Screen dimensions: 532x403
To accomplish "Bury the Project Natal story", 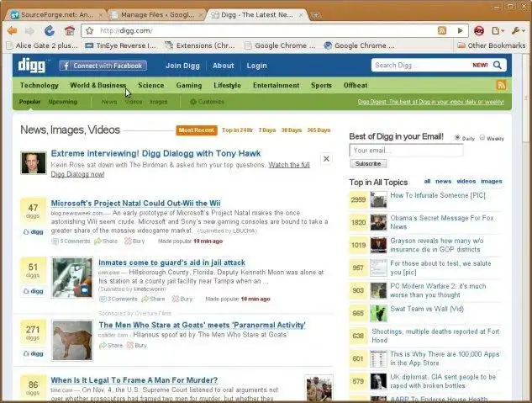I will [x=134, y=241].
